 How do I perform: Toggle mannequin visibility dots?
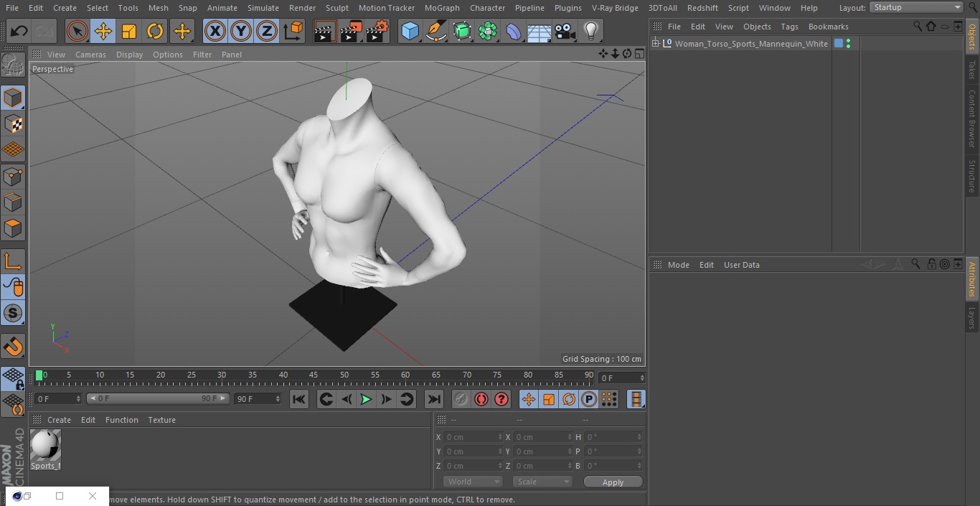pos(849,44)
